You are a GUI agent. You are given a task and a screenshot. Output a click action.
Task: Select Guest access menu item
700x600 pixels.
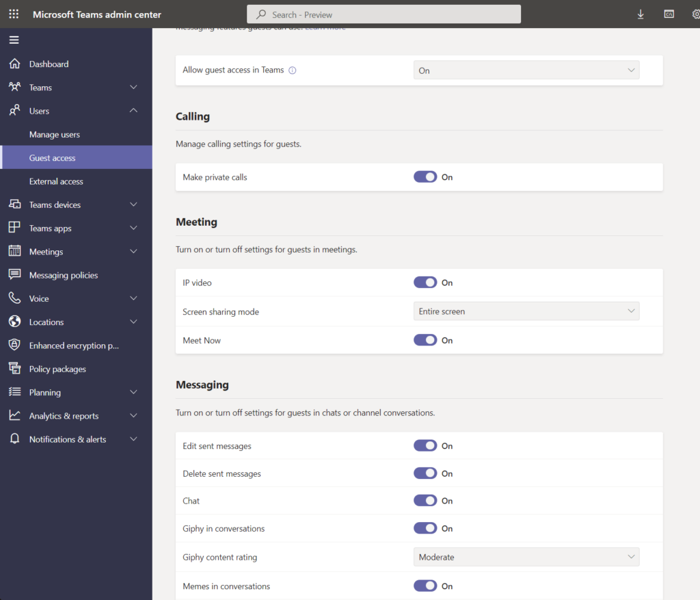[x=76, y=157]
